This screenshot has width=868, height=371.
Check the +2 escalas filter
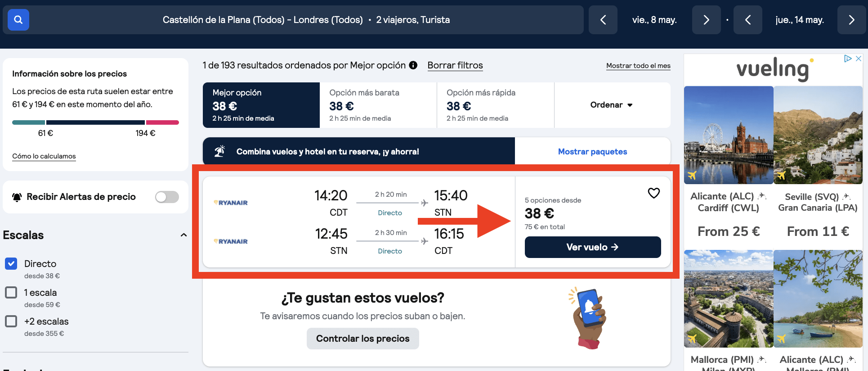click(x=11, y=321)
